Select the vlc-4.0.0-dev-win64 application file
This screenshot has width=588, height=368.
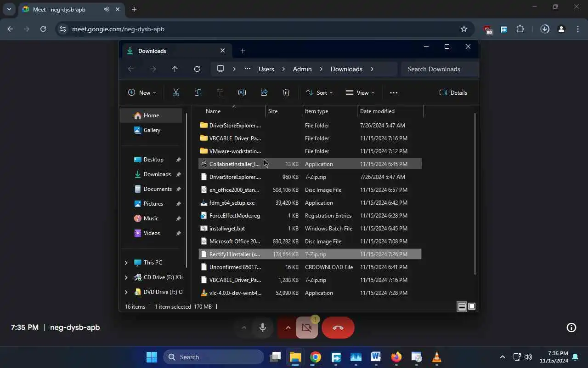tap(310, 293)
